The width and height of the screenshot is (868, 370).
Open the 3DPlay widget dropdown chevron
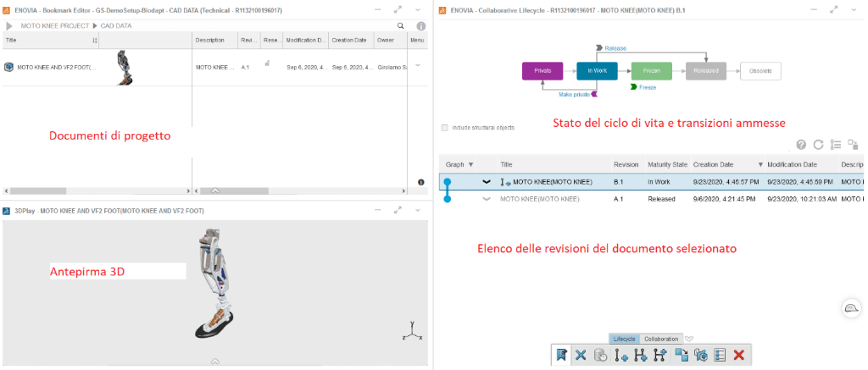click(x=418, y=211)
